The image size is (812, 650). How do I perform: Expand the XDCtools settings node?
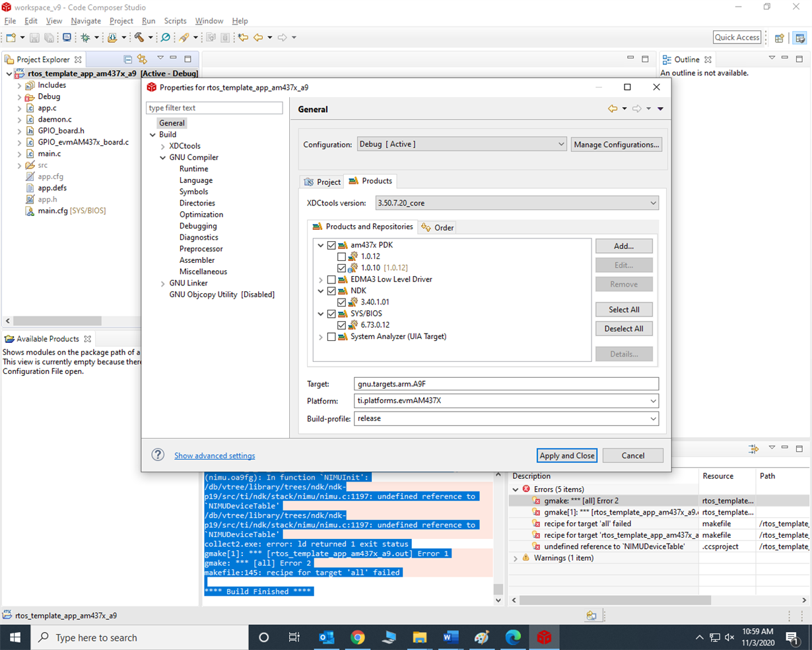tap(162, 146)
